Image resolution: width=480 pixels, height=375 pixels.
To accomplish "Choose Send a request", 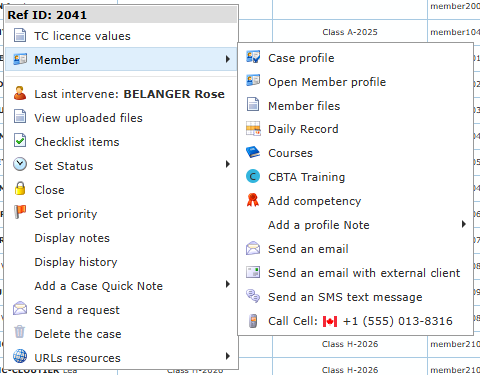I will coord(121,310).
